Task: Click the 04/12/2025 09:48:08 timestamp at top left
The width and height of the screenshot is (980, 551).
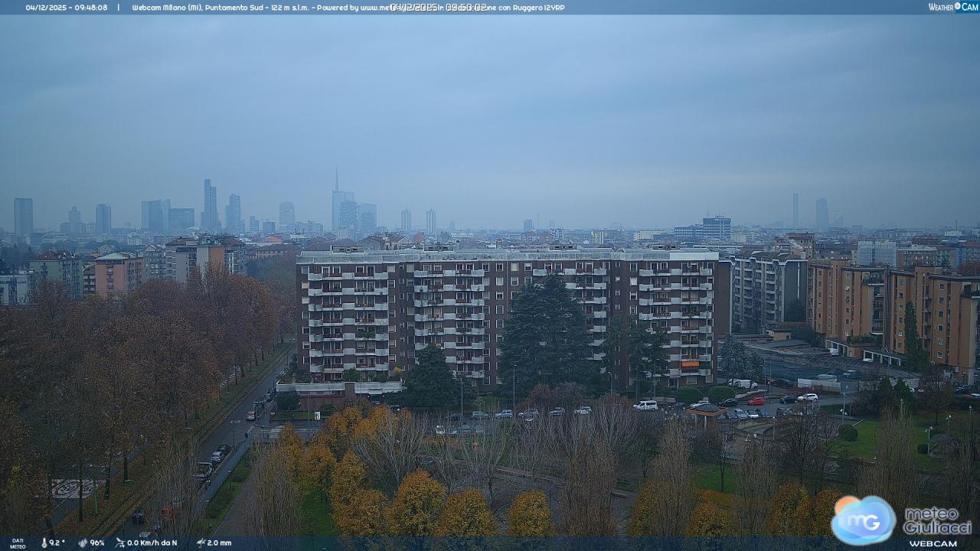Action: tap(67, 8)
